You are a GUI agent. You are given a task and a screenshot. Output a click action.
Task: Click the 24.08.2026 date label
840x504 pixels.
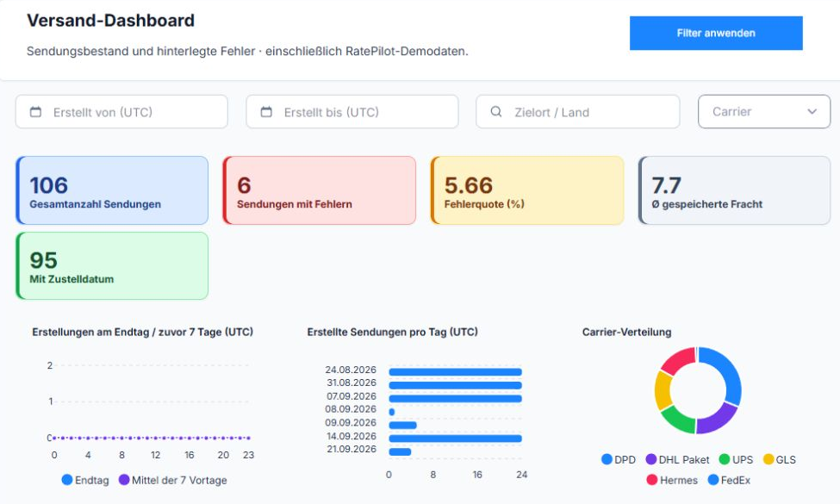tap(351, 370)
